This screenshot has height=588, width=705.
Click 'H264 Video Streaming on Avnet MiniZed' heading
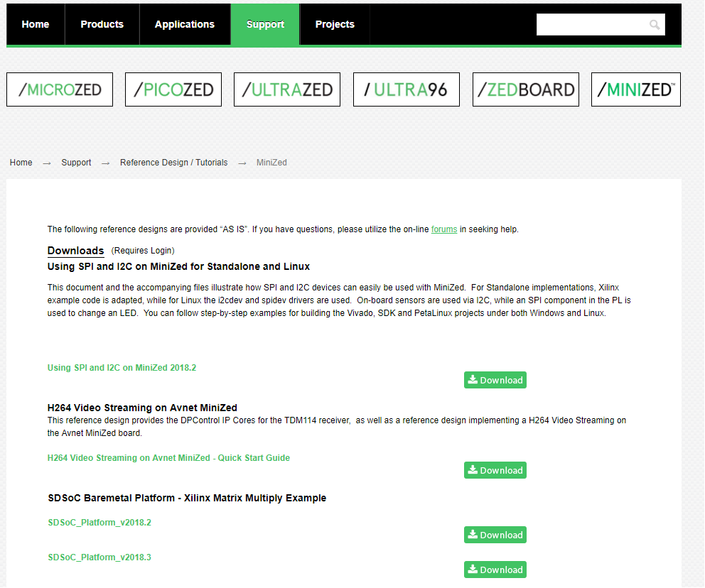point(142,408)
